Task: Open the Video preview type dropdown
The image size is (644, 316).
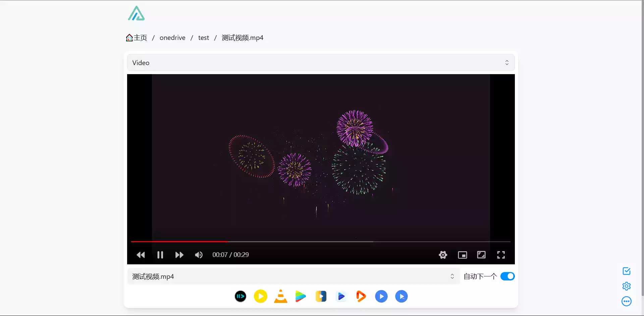Action: tap(321, 63)
